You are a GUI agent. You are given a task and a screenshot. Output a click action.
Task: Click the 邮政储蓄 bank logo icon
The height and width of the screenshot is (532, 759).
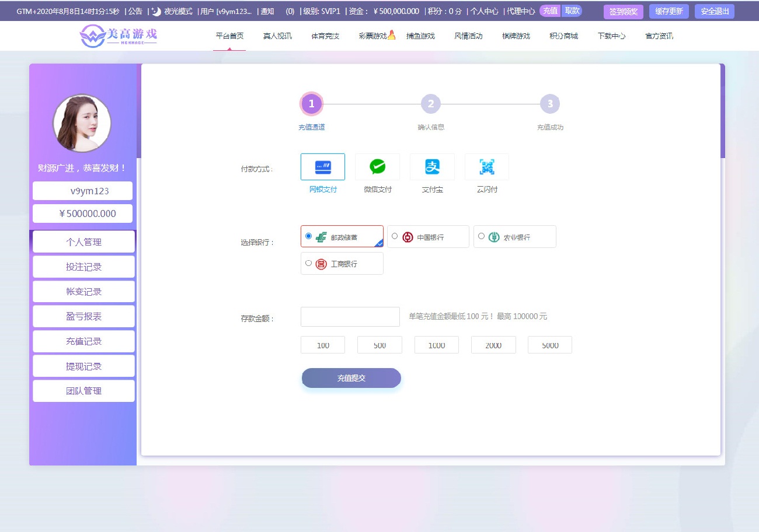pyautogui.click(x=321, y=236)
